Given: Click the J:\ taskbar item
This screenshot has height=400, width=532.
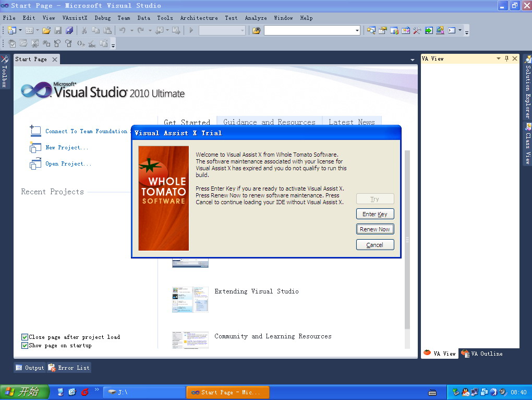Looking at the screenshot, I should [x=144, y=392].
